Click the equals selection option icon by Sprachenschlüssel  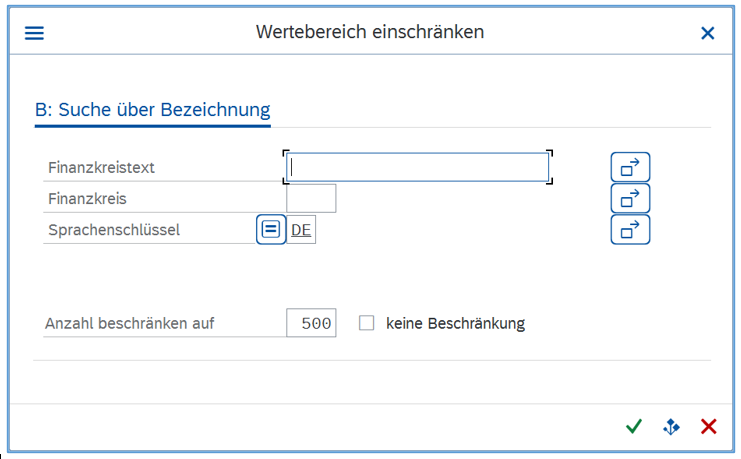[x=271, y=230]
